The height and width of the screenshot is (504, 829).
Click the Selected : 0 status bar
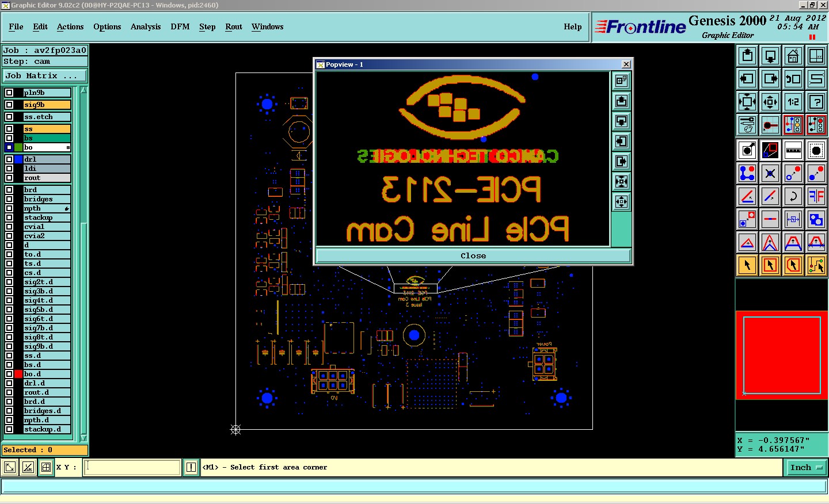click(x=45, y=450)
